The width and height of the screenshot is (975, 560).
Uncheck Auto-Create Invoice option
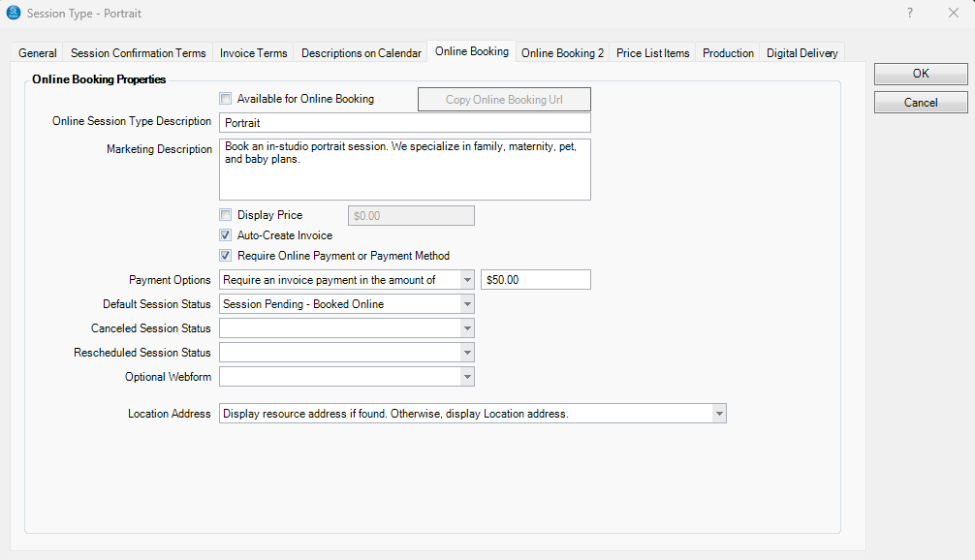226,235
